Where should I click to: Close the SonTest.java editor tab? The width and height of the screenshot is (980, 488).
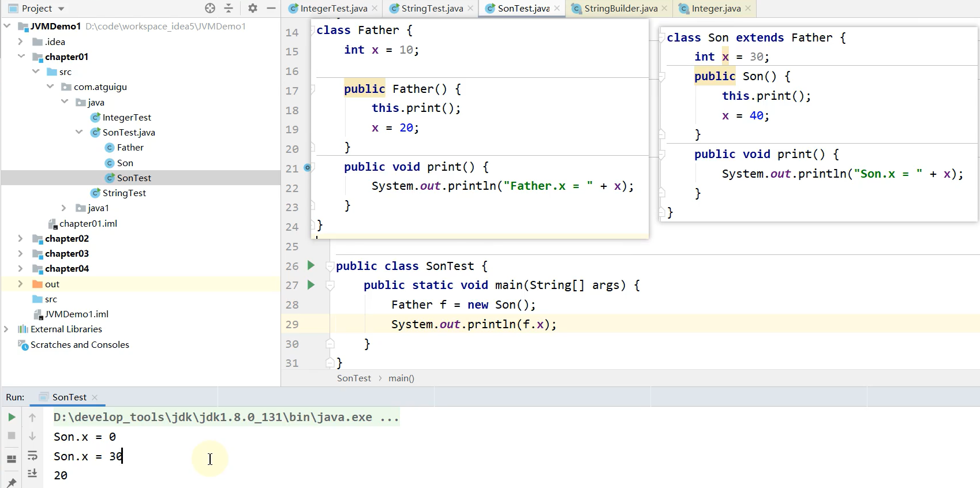click(x=557, y=8)
